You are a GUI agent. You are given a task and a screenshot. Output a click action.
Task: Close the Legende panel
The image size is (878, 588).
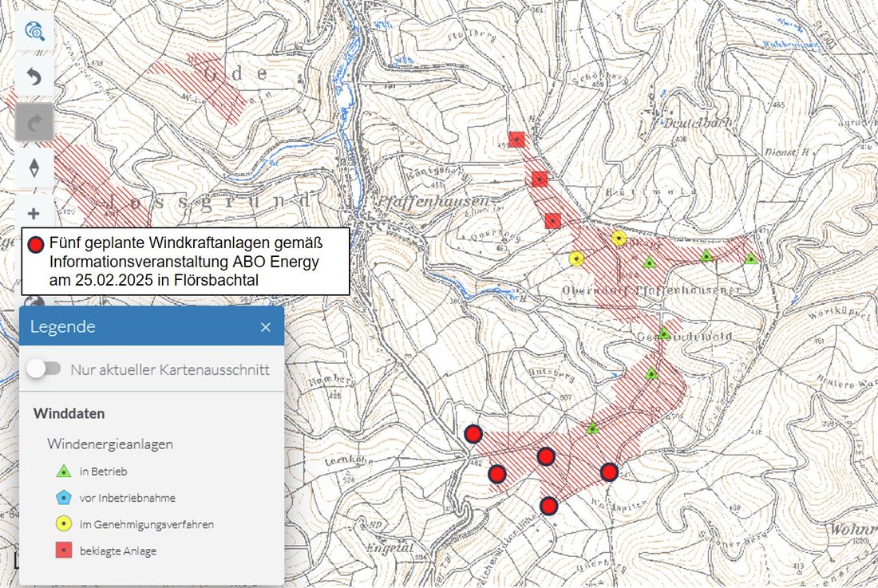pos(266,327)
